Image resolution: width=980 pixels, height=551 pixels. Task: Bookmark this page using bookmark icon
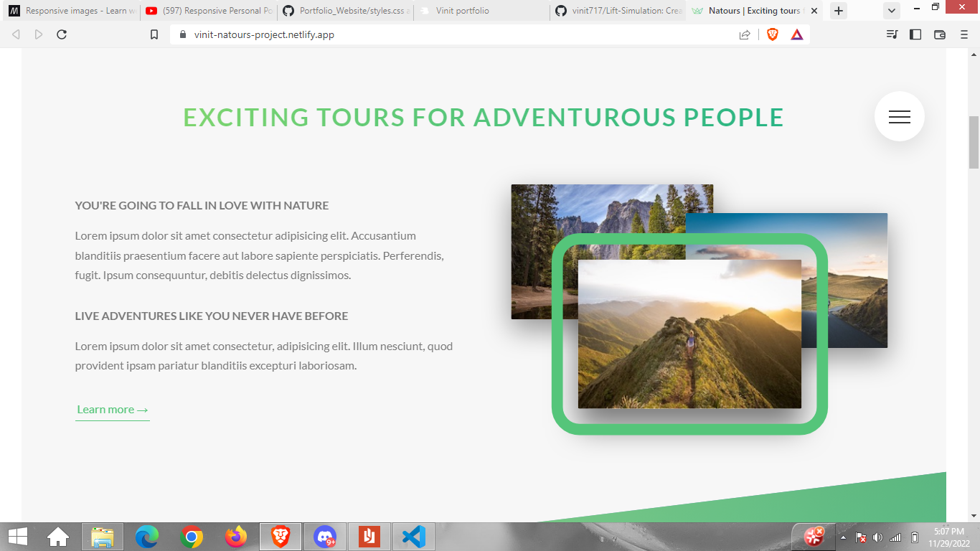coord(154,34)
